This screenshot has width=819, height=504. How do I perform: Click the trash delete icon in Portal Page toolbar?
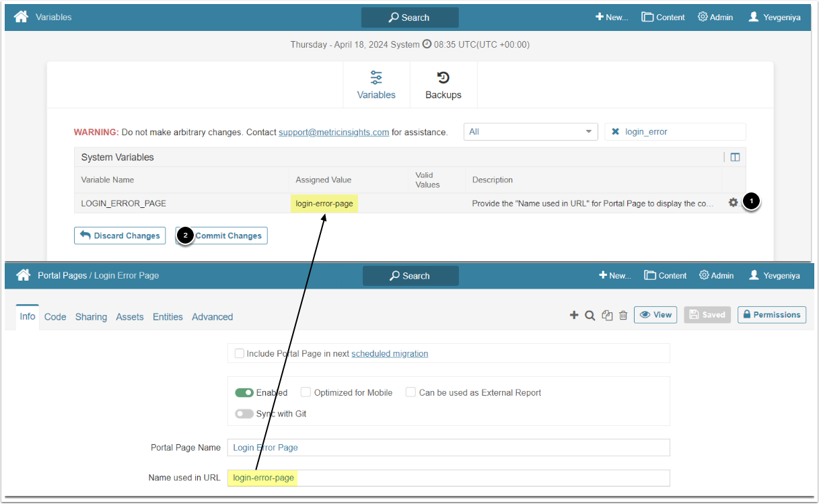[x=623, y=315]
